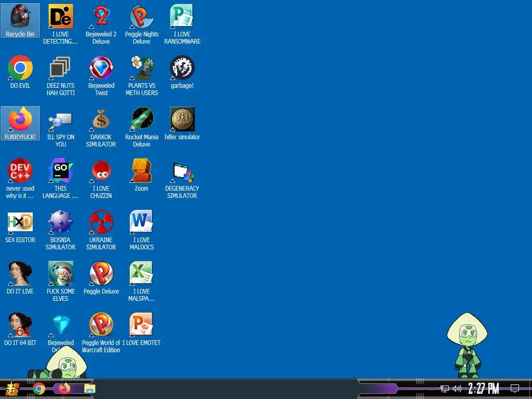Image resolution: width=532 pixels, height=399 pixels.
Task: Click the Chrome icon in the taskbar
Action: tap(39, 389)
